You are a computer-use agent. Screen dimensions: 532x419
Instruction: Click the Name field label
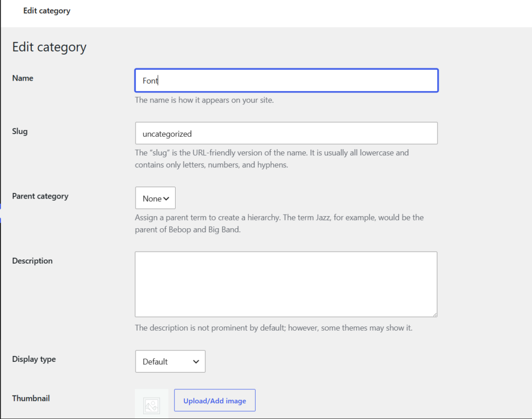pyautogui.click(x=23, y=78)
